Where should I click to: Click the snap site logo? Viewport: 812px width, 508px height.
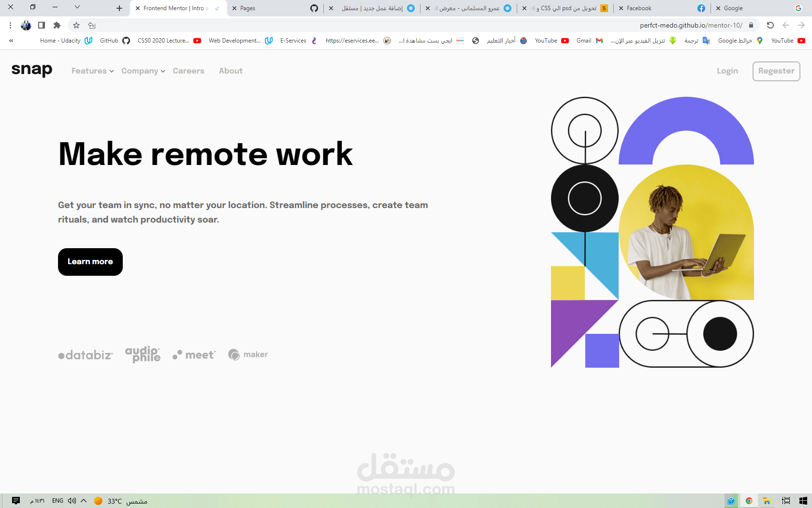point(31,70)
